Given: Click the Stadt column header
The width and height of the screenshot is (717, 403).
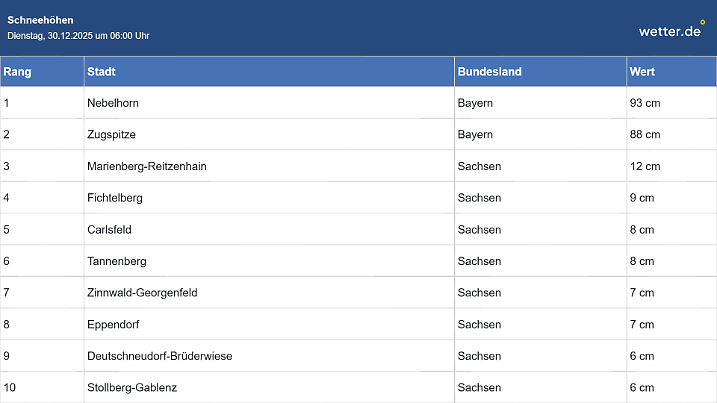Looking at the screenshot, I should point(101,72).
